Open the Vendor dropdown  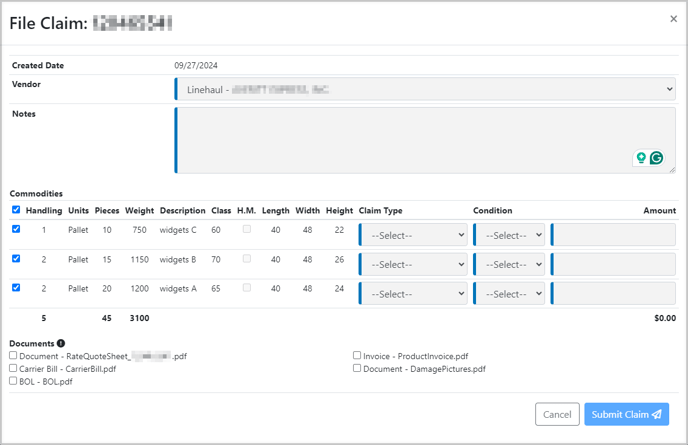coord(425,90)
